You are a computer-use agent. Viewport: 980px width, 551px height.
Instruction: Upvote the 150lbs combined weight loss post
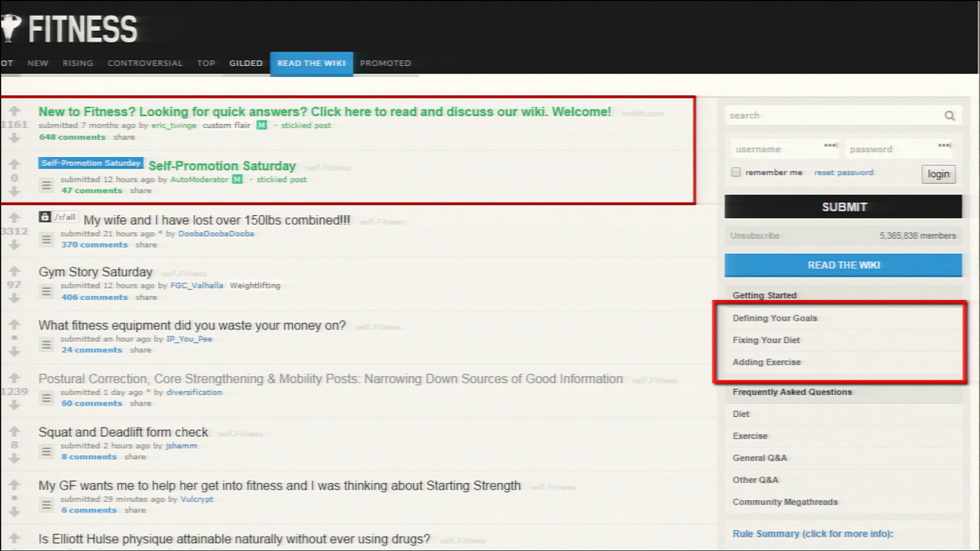click(14, 218)
